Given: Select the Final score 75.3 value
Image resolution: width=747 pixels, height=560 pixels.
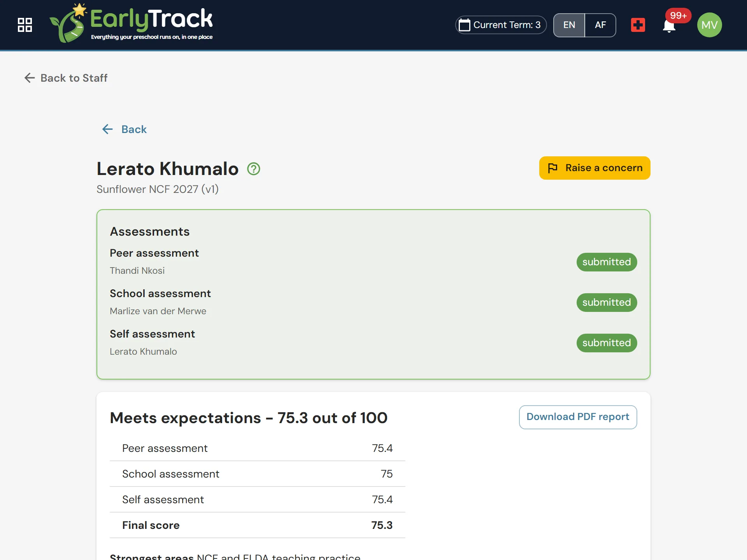Looking at the screenshot, I should coord(382,525).
